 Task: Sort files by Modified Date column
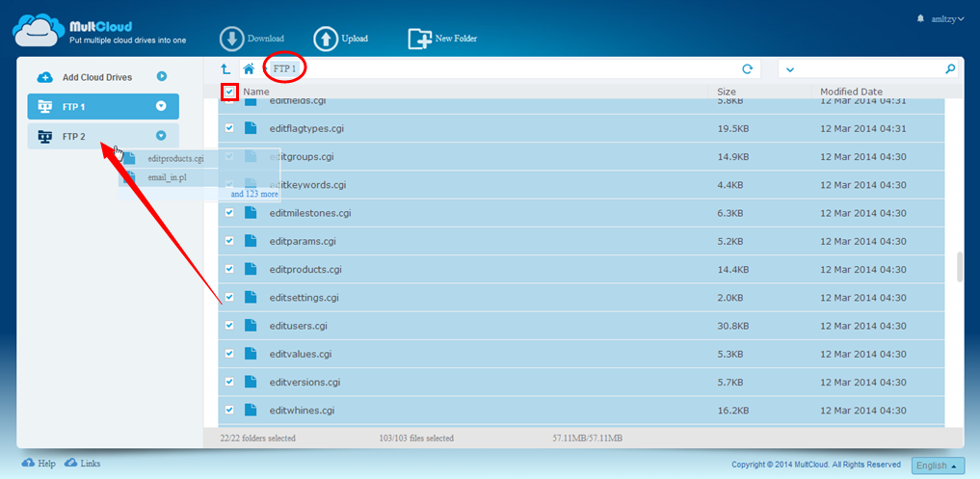tap(851, 93)
